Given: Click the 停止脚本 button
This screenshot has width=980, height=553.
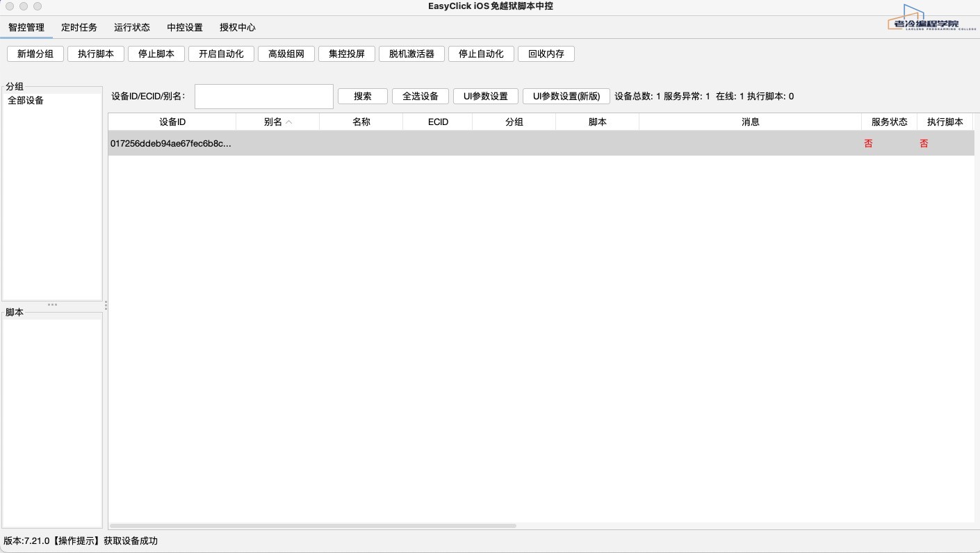Looking at the screenshot, I should [x=156, y=54].
